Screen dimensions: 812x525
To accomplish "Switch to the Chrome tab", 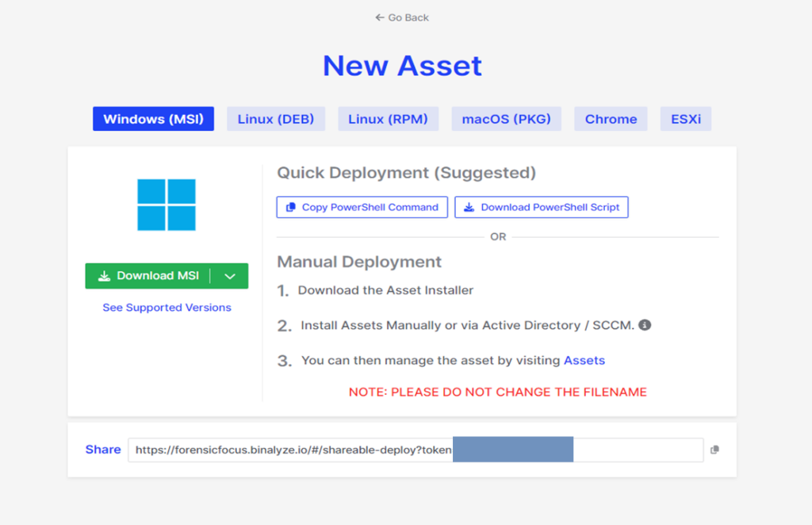I will (611, 119).
